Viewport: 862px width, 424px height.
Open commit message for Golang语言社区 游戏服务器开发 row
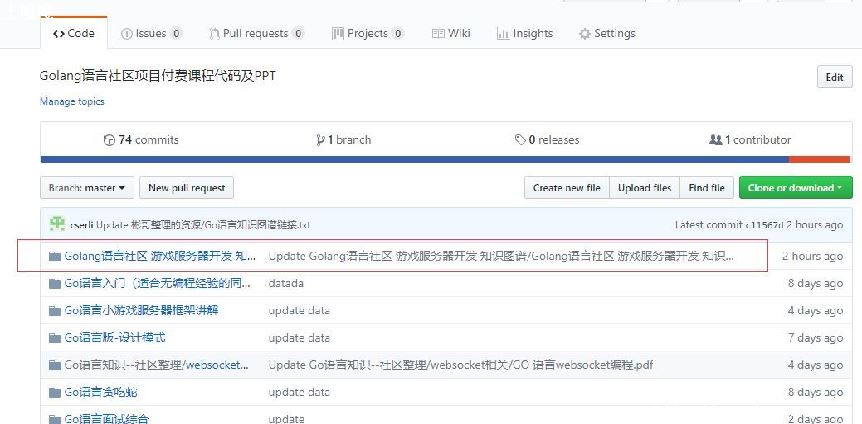(x=501, y=256)
